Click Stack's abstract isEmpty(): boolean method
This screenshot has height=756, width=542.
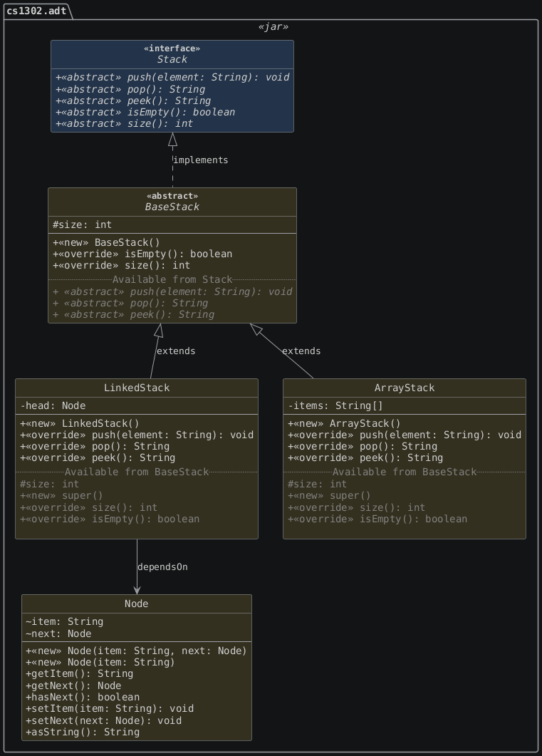tap(145, 112)
